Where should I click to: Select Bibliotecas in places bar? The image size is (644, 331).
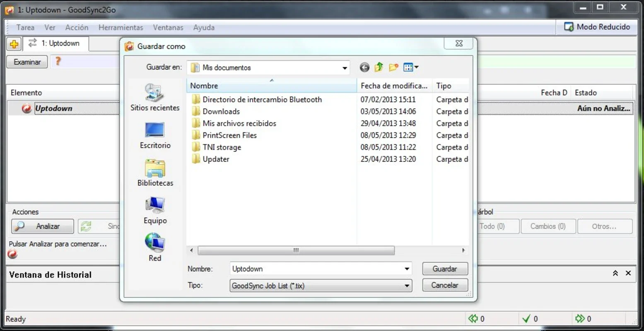[155, 173]
